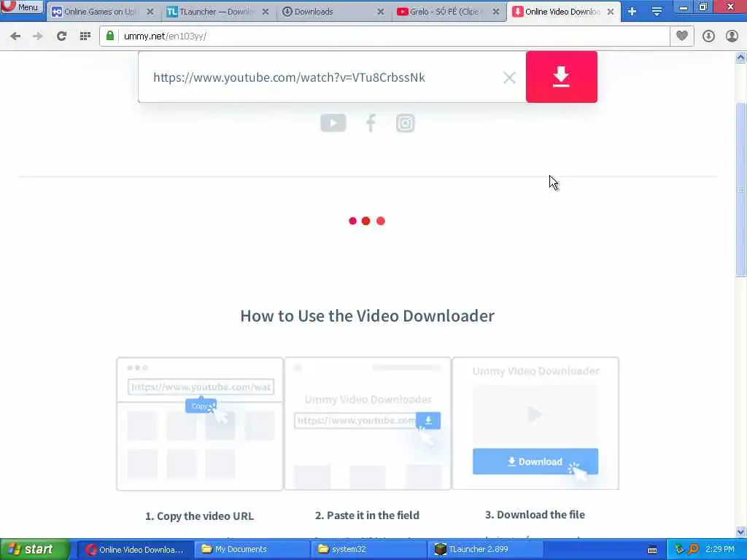Click the YouTube logo icon
The image size is (747, 560).
click(333, 122)
